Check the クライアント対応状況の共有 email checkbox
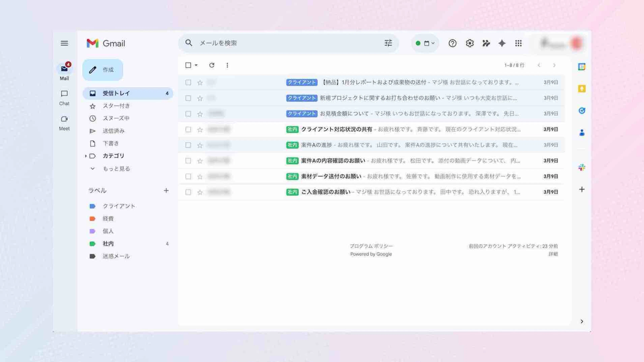The height and width of the screenshot is (362, 644). [x=188, y=129]
